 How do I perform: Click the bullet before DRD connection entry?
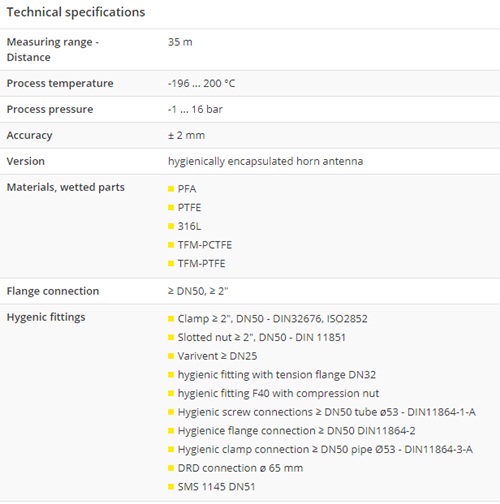coord(171,468)
